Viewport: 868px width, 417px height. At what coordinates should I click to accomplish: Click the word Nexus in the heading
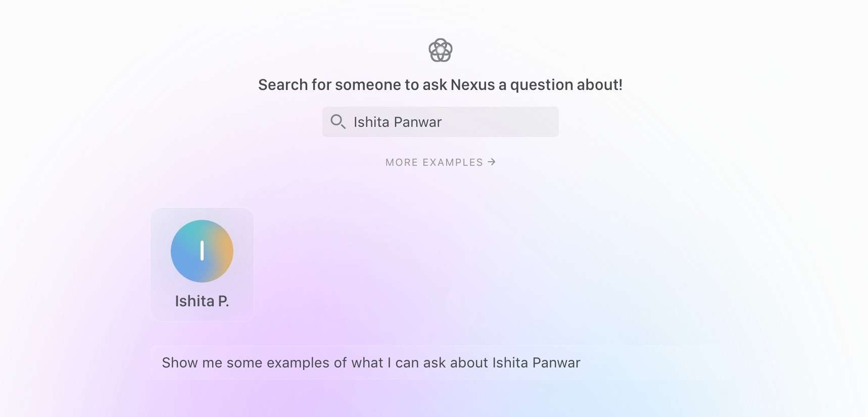tap(473, 85)
